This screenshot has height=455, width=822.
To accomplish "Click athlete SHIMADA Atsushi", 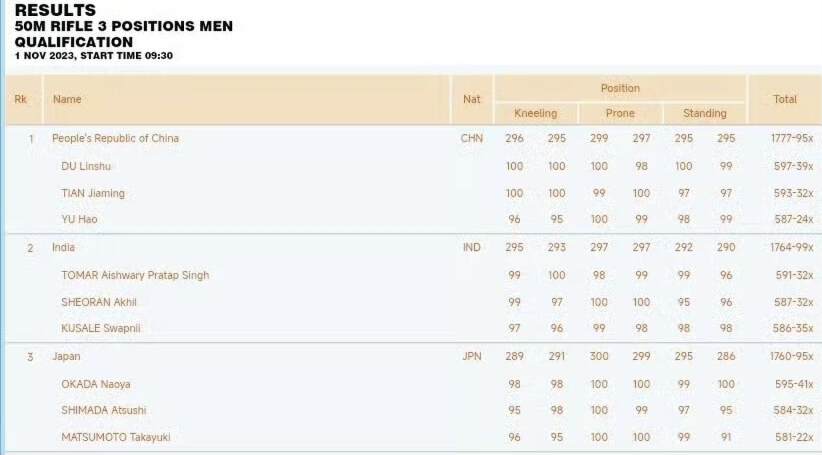I will click(x=103, y=410).
